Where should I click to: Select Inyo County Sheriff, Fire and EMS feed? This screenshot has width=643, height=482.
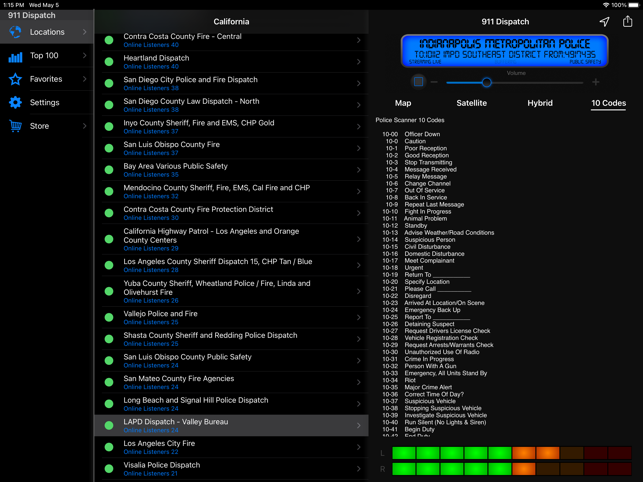pos(232,127)
